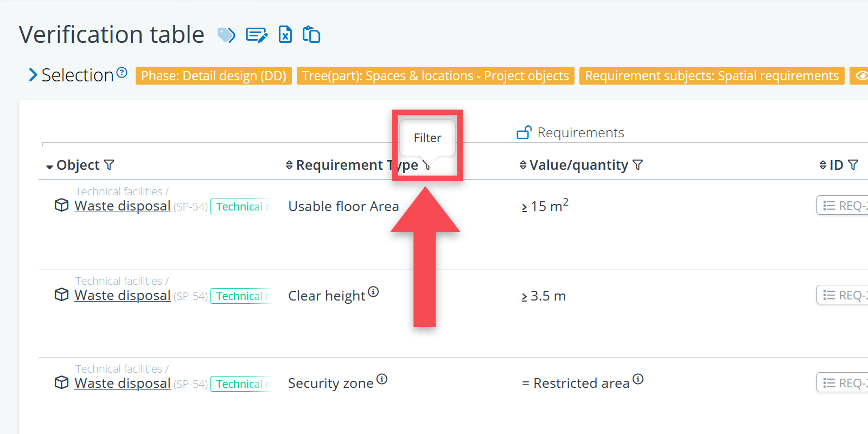Click the Phase: Detail design (DD) tag
The height and width of the screenshot is (434, 868).
tap(213, 76)
